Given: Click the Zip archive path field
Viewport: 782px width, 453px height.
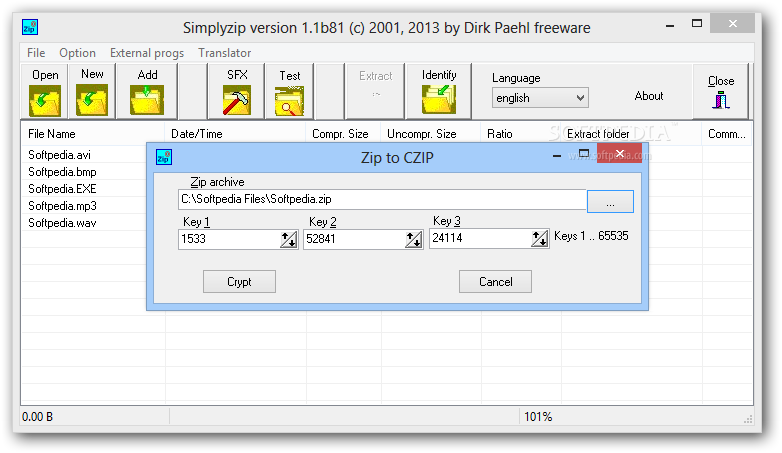Looking at the screenshot, I should [x=382, y=200].
